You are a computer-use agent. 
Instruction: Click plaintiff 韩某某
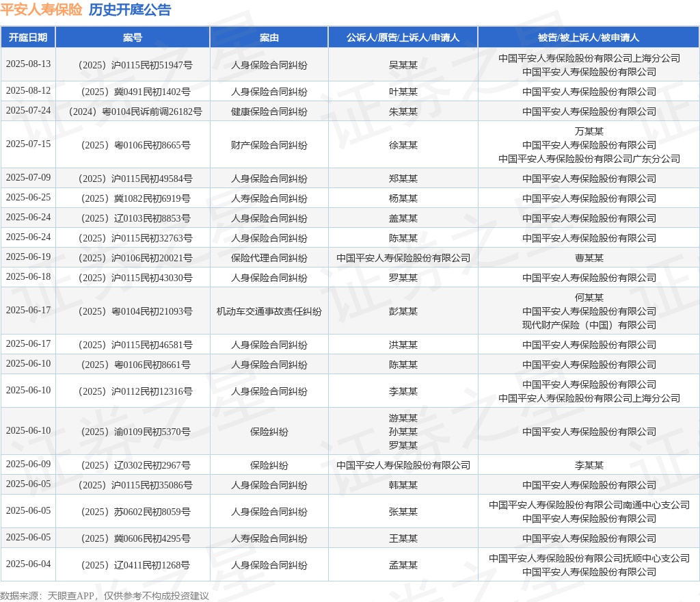tap(403, 485)
